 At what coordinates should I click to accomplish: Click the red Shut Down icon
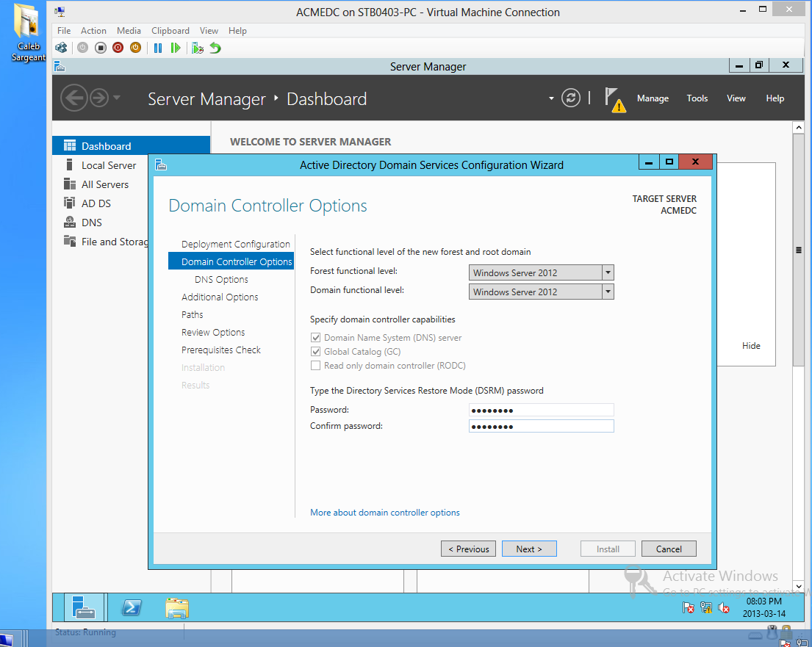click(118, 48)
